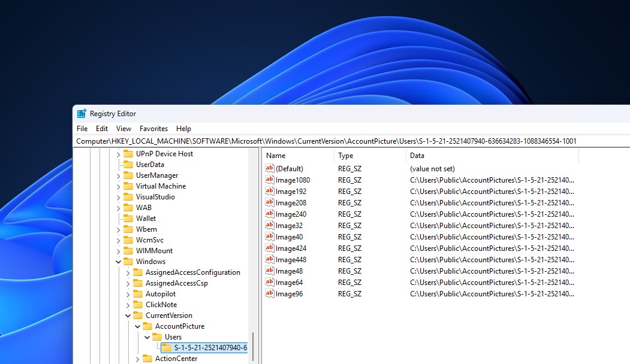Click the REG_SZ type of Image96
The image size is (630, 364).
pyautogui.click(x=349, y=294)
